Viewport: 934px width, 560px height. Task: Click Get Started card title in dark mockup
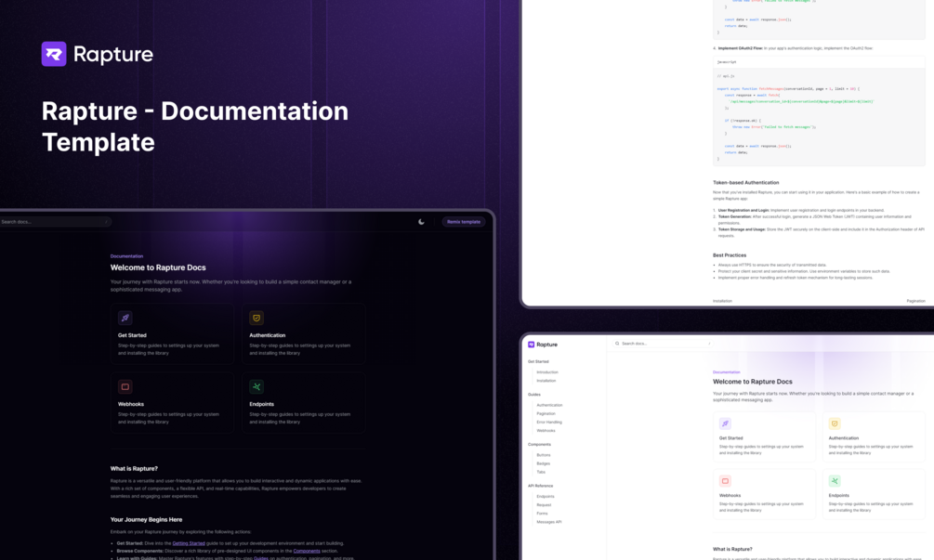click(132, 335)
